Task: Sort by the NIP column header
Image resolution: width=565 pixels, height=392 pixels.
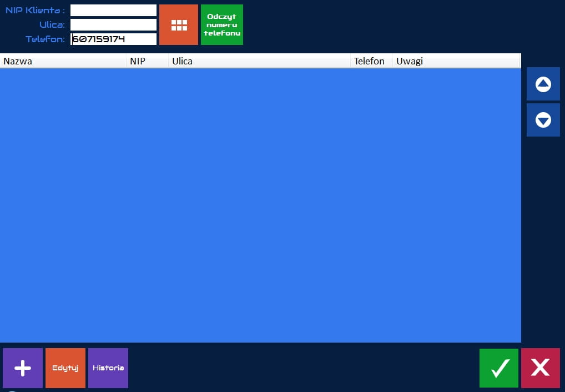Action: coord(147,61)
